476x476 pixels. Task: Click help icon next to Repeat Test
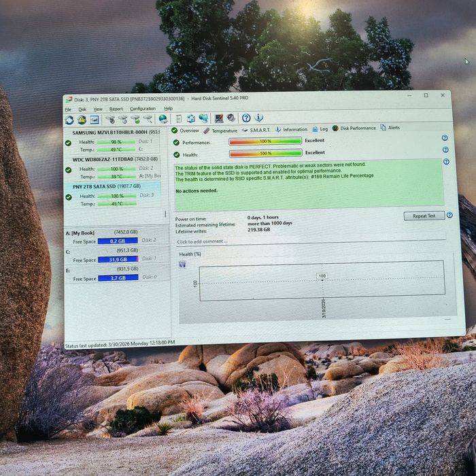point(450,215)
